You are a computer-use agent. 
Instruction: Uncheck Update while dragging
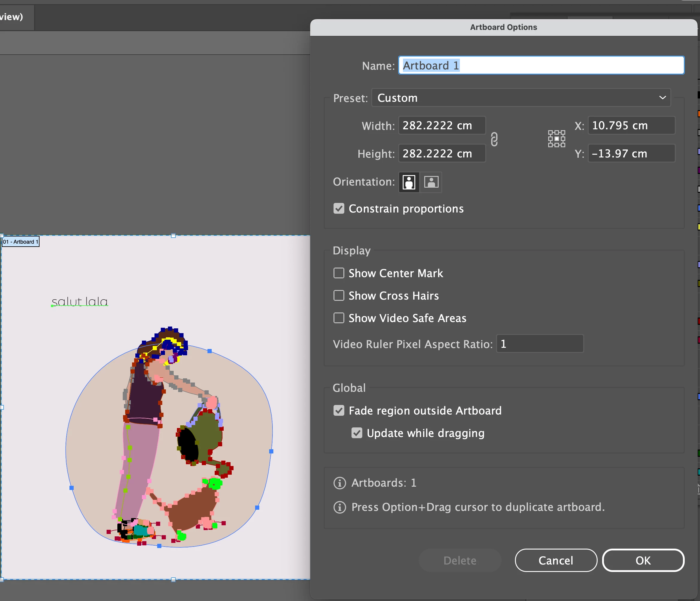pyautogui.click(x=357, y=433)
